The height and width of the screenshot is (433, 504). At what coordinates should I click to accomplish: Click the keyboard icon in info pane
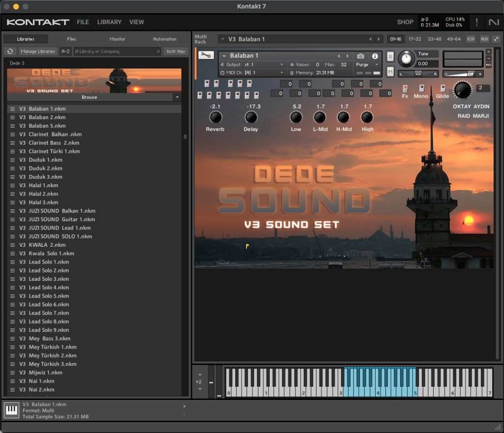[12, 410]
